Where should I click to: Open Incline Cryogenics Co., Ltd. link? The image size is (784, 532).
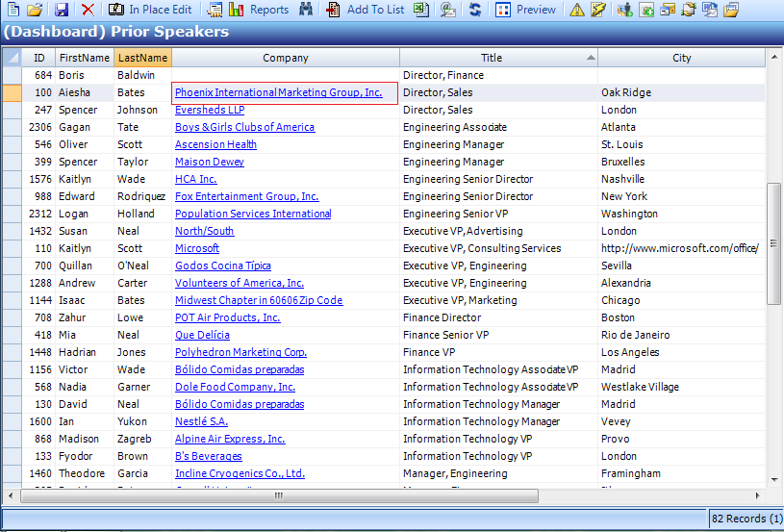(240, 473)
